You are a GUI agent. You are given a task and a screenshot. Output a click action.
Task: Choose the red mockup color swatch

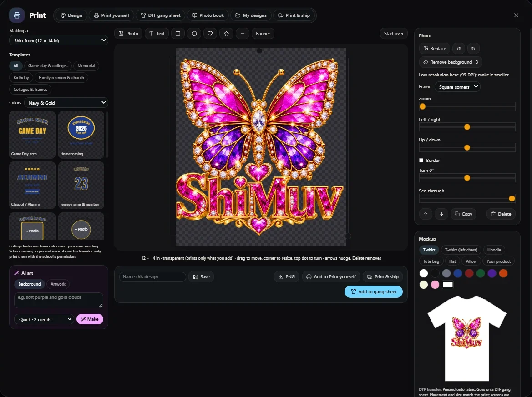tap(469, 273)
